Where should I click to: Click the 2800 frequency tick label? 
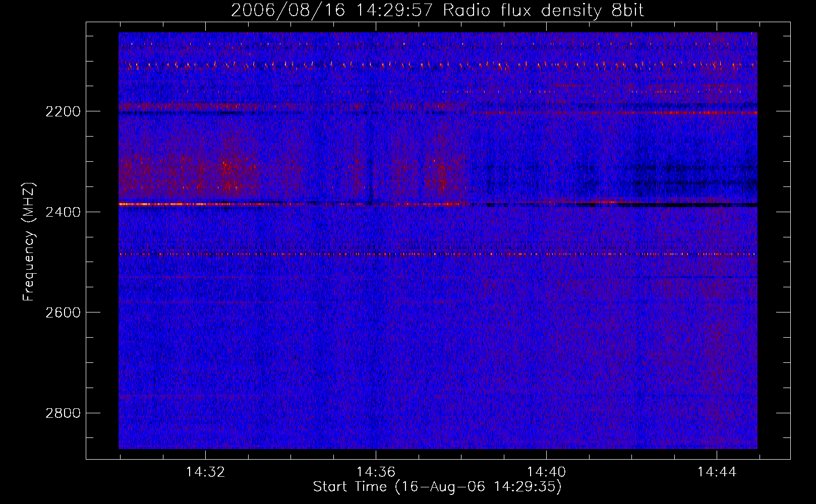pos(63,413)
